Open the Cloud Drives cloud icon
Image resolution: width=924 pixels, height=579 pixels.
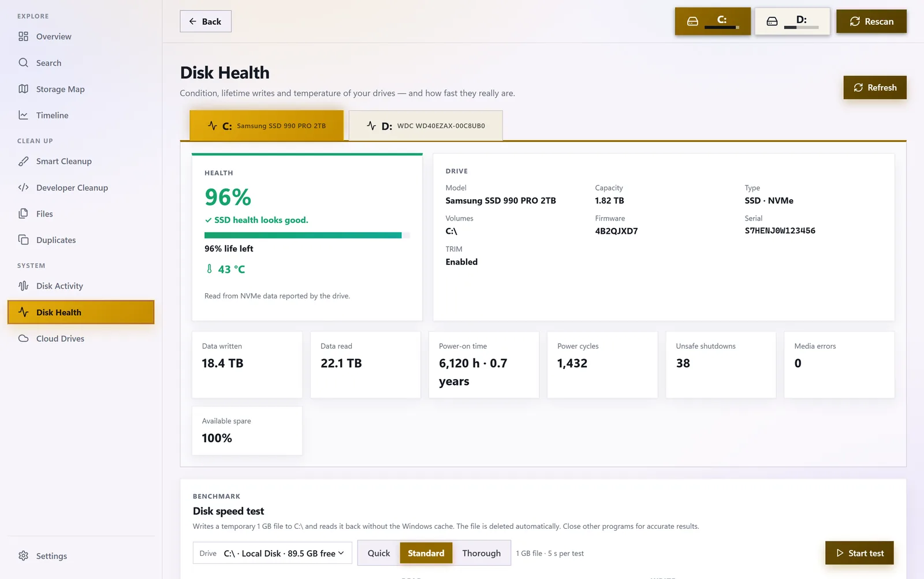(23, 338)
